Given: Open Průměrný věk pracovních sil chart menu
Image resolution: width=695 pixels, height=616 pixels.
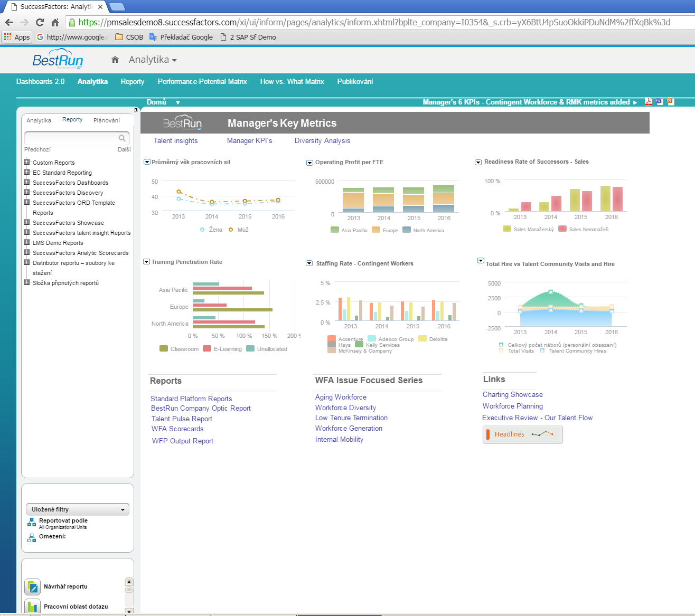Looking at the screenshot, I should tap(147, 162).
